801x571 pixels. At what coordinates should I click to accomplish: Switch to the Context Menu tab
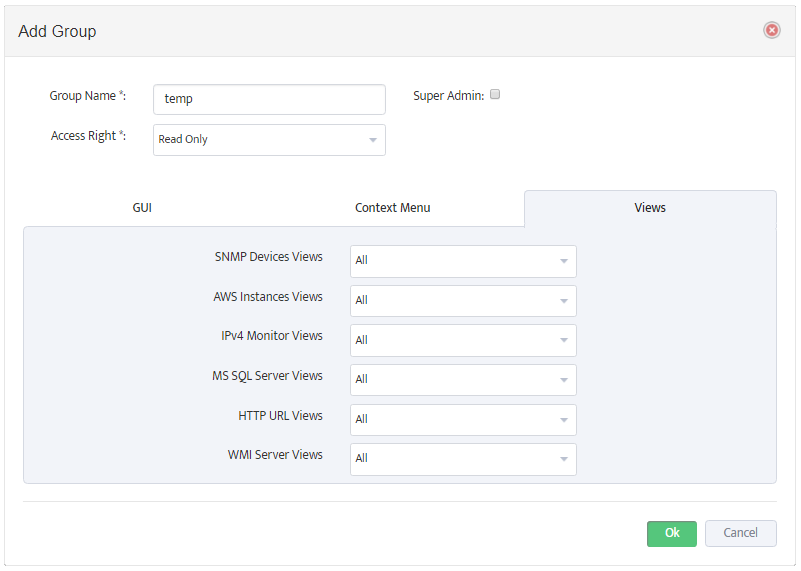click(x=392, y=208)
